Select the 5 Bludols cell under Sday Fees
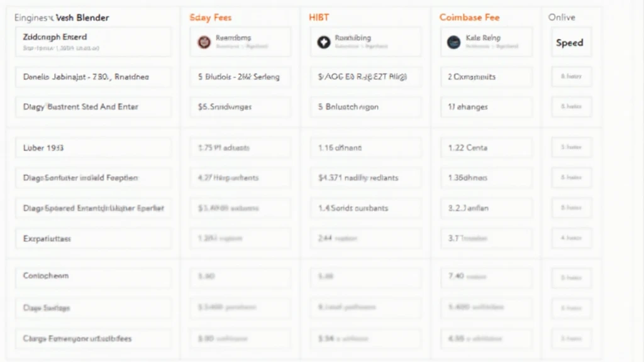 [240, 77]
